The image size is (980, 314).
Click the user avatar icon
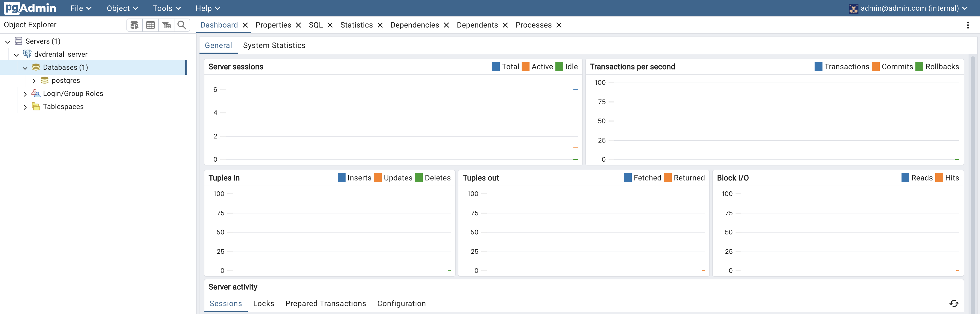853,8
